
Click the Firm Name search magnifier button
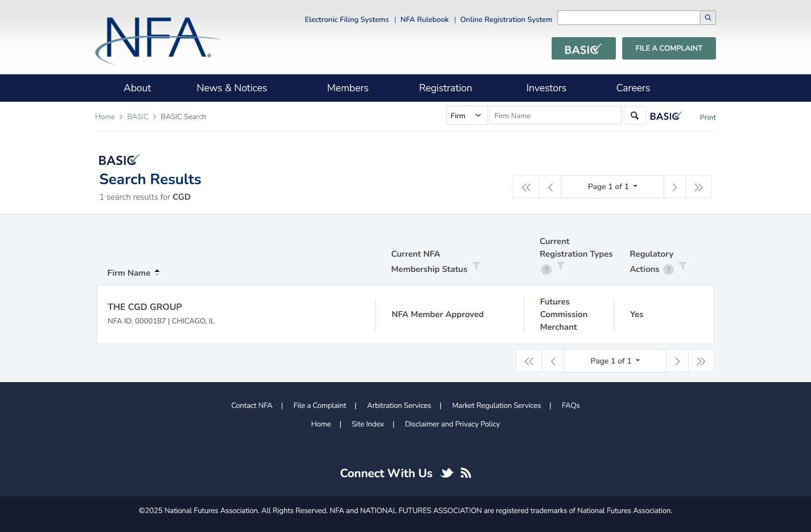click(634, 116)
